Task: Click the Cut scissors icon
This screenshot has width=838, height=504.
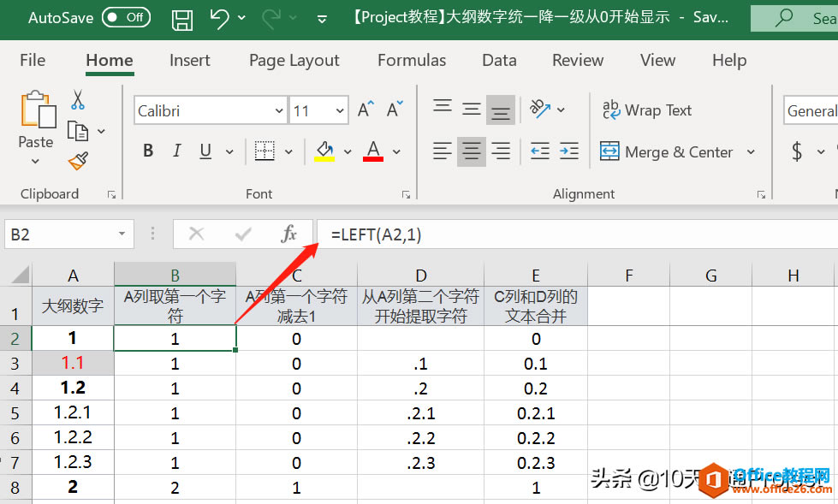Action: pos(78,100)
